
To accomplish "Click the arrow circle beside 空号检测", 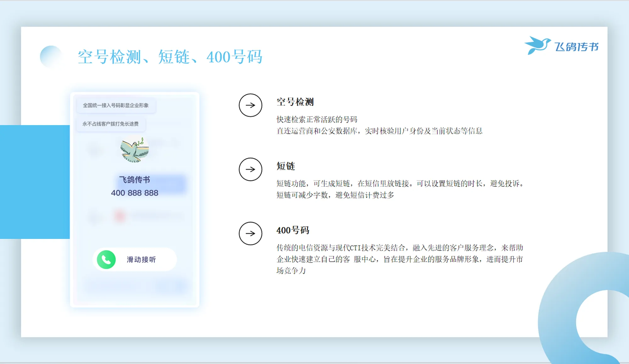I will tap(250, 105).
